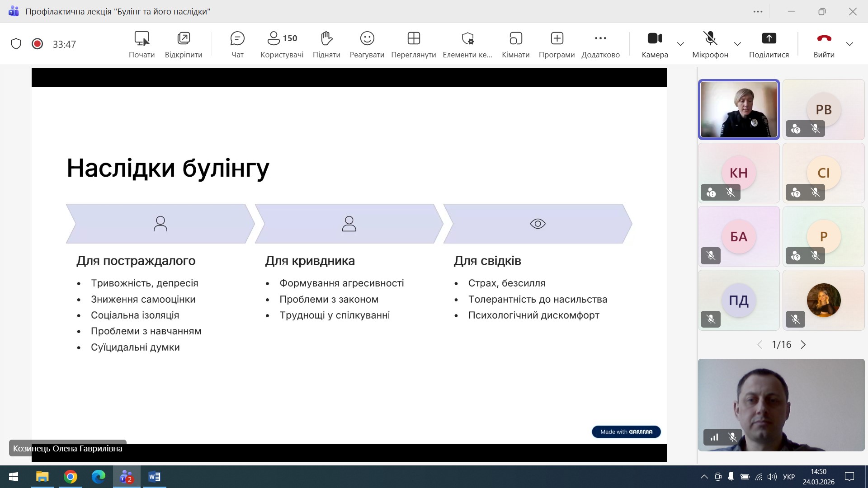
Task: Go to next participants page arrow
Action: coord(803,345)
